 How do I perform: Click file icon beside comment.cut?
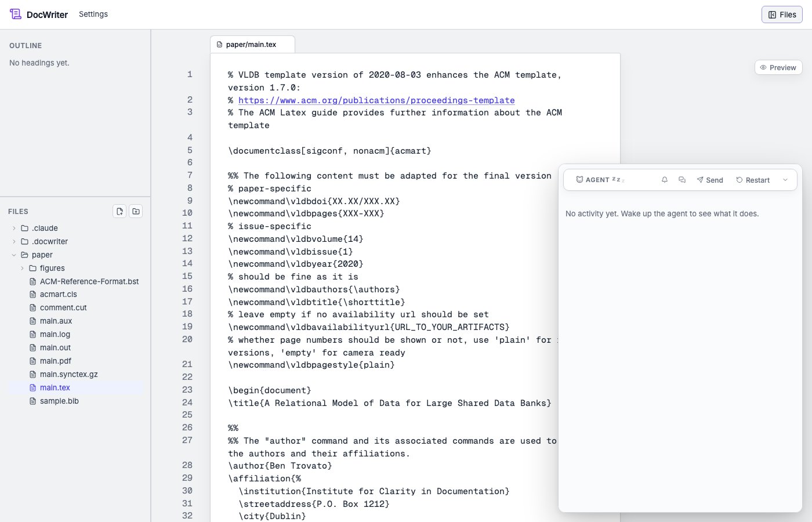33,307
